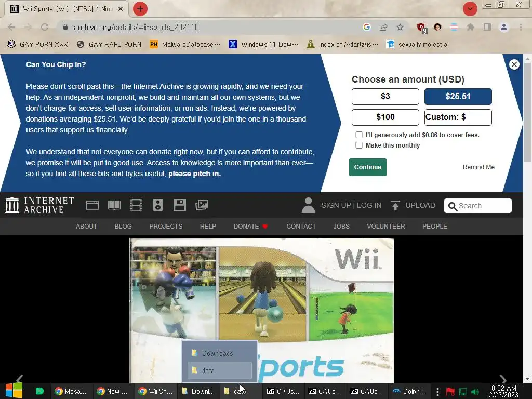The width and height of the screenshot is (532, 399).
Task: Open the PEOPLE menu item
Action: pyautogui.click(x=435, y=227)
